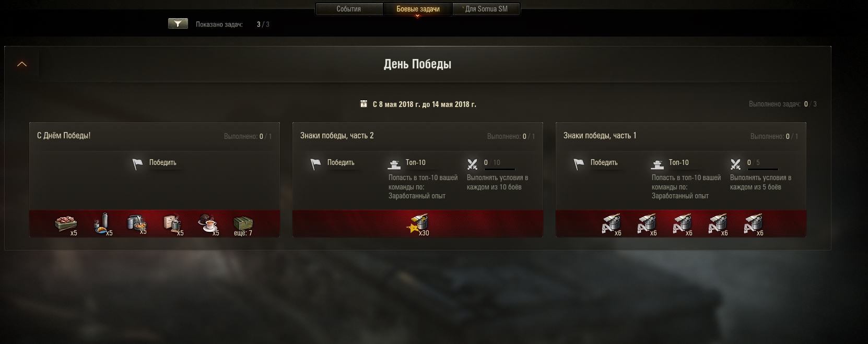Open the Знаки победы, часть 2 card title
Screen dimensions: 868x344
[337, 136]
